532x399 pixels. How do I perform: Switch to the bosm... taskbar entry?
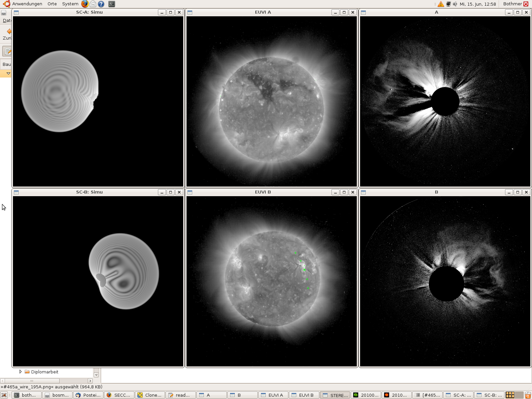pyautogui.click(x=57, y=395)
